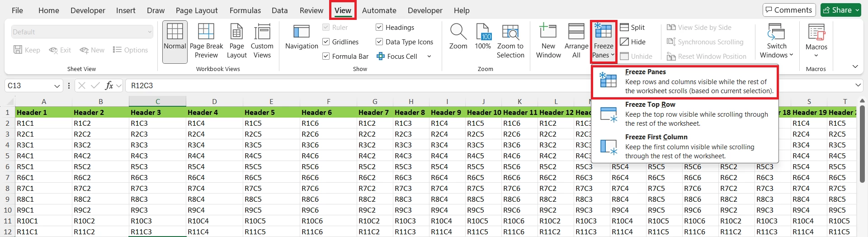
Task: Open the Freeze Panes dropdown
Action: [604, 42]
